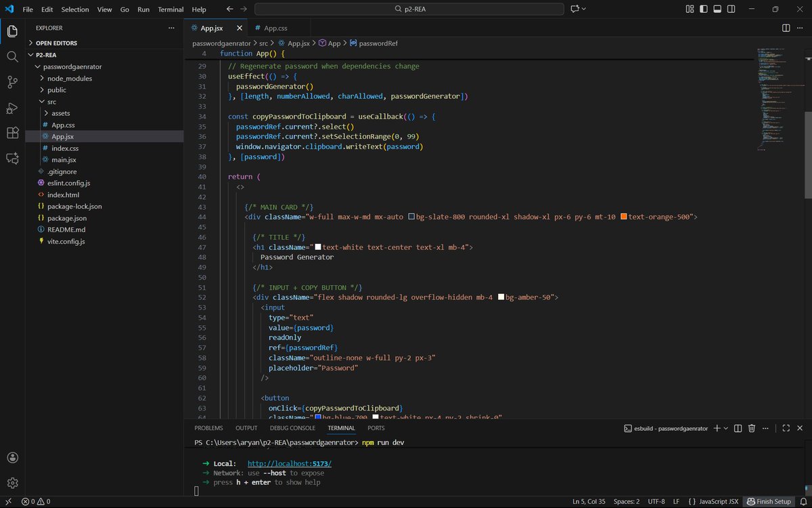Open the Explorer view in activity bar
Viewport: 812px width, 508px height.
(x=12, y=31)
